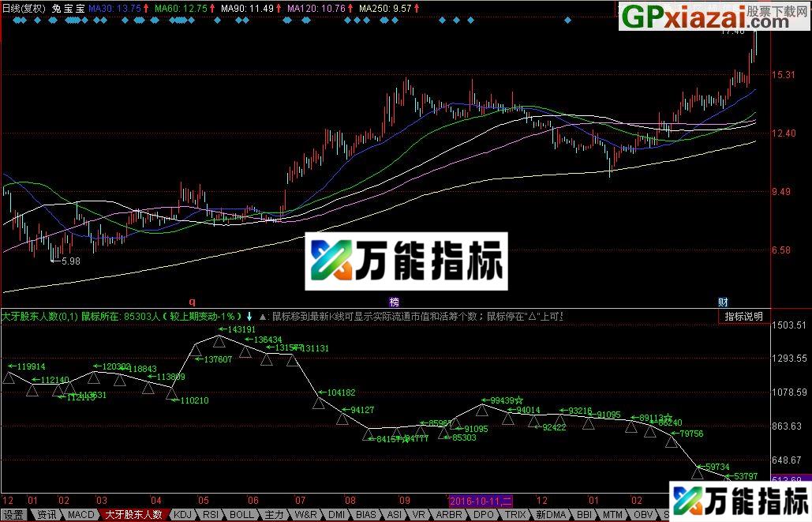This screenshot has height=522, width=812.
Task: Open the 设置 settings button
Action: (x=13, y=514)
